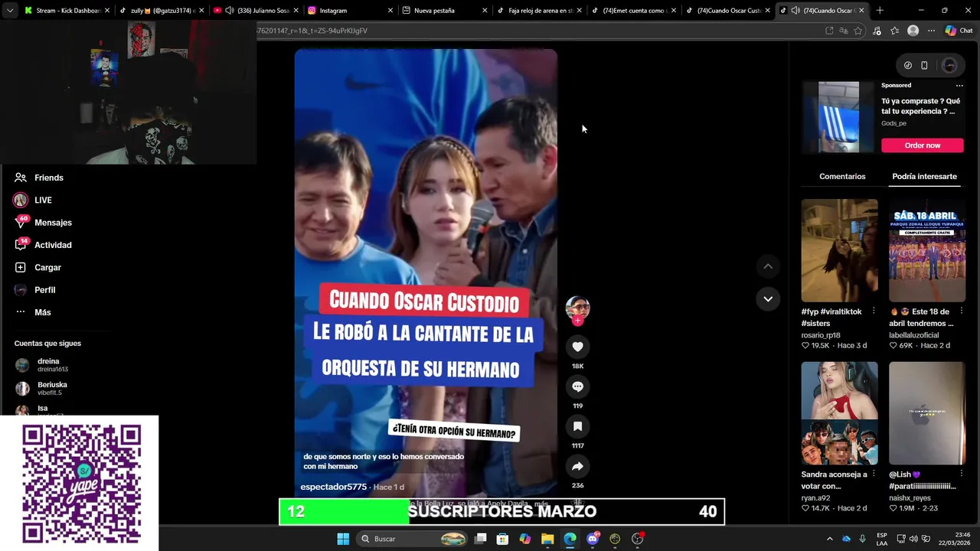Go to previous video up arrow

(768, 266)
